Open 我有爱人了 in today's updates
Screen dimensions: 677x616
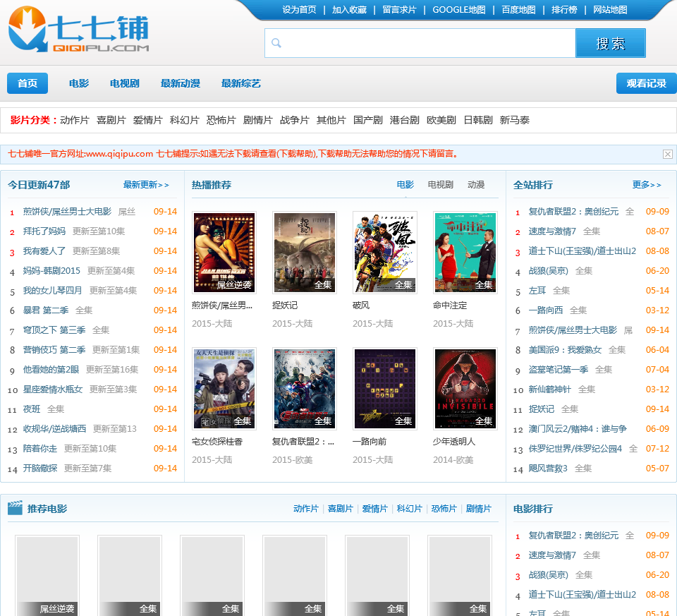pyautogui.click(x=44, y=251)
